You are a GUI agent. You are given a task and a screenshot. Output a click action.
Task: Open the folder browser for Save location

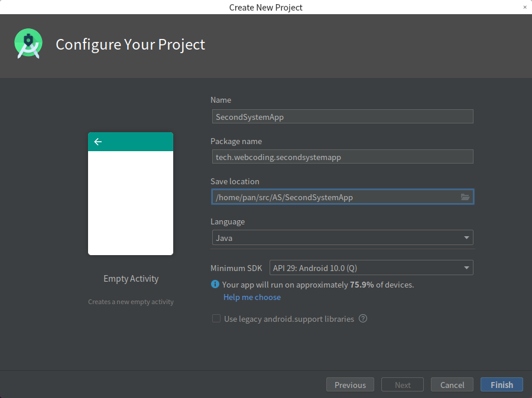tap(465, 197)
